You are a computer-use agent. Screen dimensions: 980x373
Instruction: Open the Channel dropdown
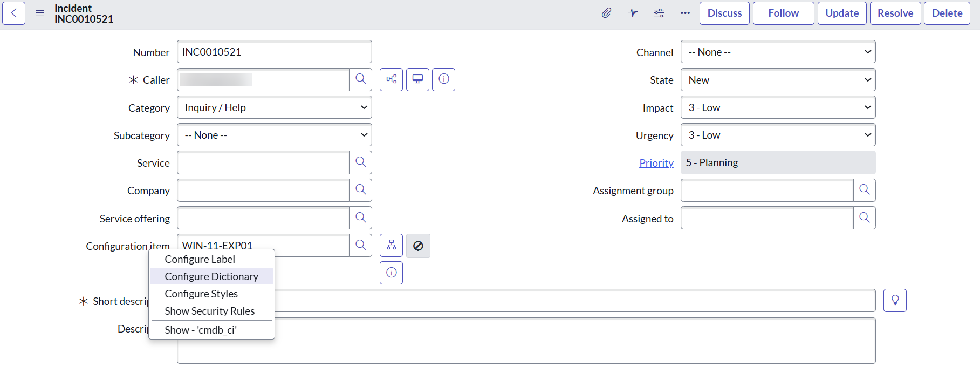(x=778, y=52)
